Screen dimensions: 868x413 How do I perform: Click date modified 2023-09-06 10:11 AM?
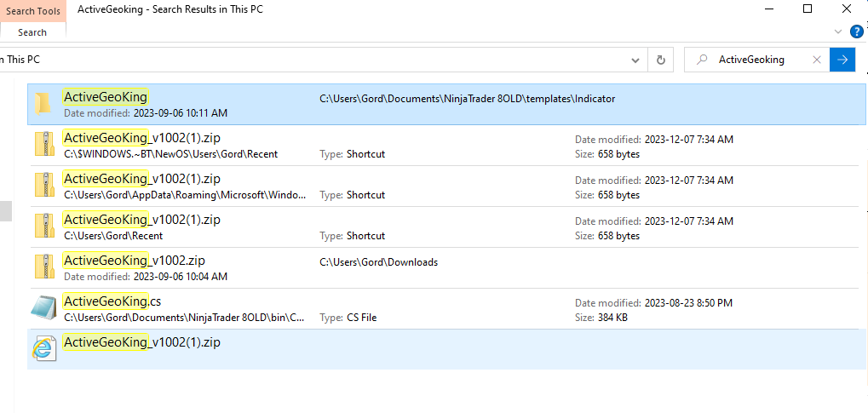[x=146, y=113]
